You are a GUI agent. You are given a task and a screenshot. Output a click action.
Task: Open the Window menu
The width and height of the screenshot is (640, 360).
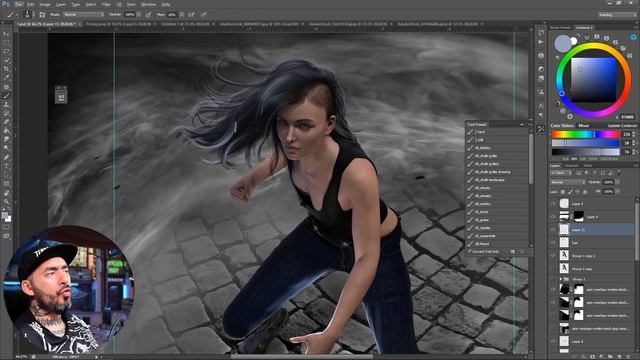point(149,4)
